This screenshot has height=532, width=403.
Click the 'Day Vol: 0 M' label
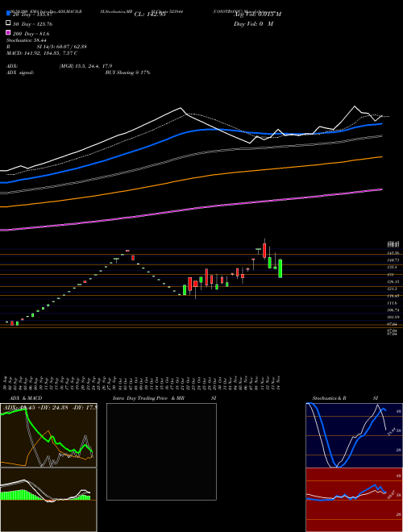[253, 24]
